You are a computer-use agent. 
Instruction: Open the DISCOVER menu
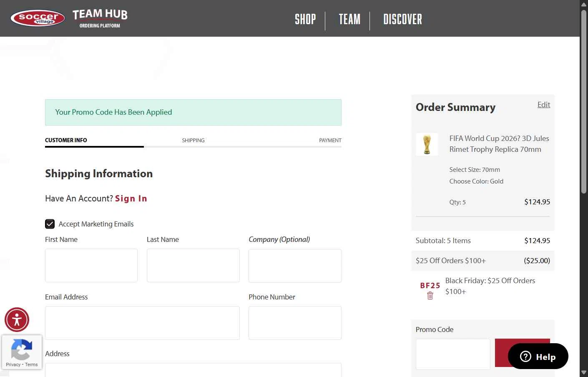[402, 19]
